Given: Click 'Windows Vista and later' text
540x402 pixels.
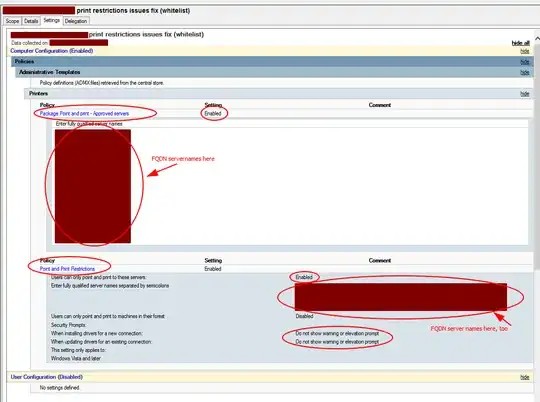Looking at the screenshot, I should (x=76, y=358).
